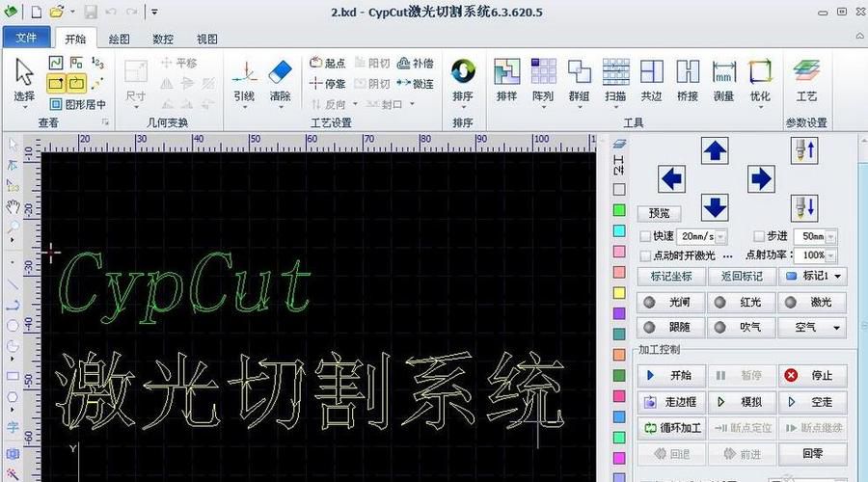Open the 优化 optimize tool
868x482 pixels.
(760, 81)
